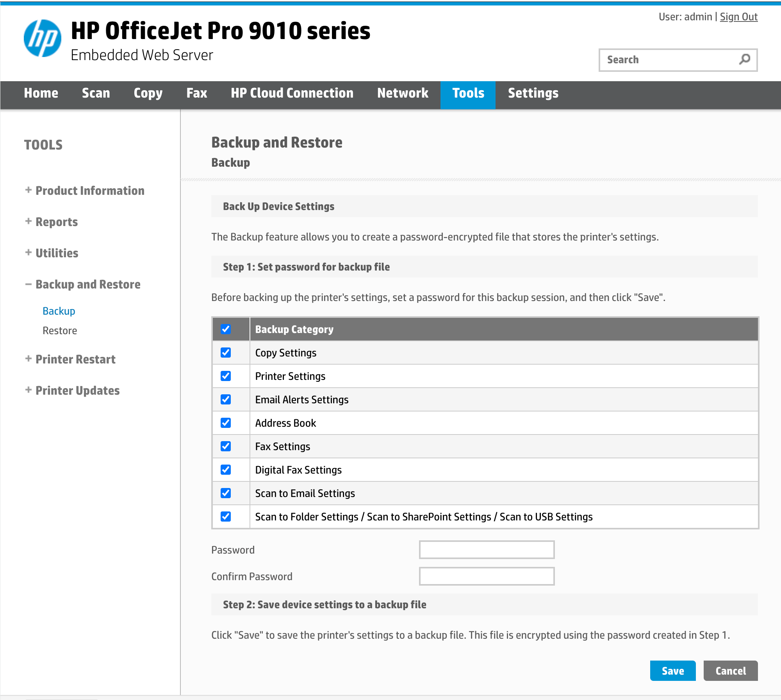
Task: Go to the Copy tab
Action: coord(148,93)
